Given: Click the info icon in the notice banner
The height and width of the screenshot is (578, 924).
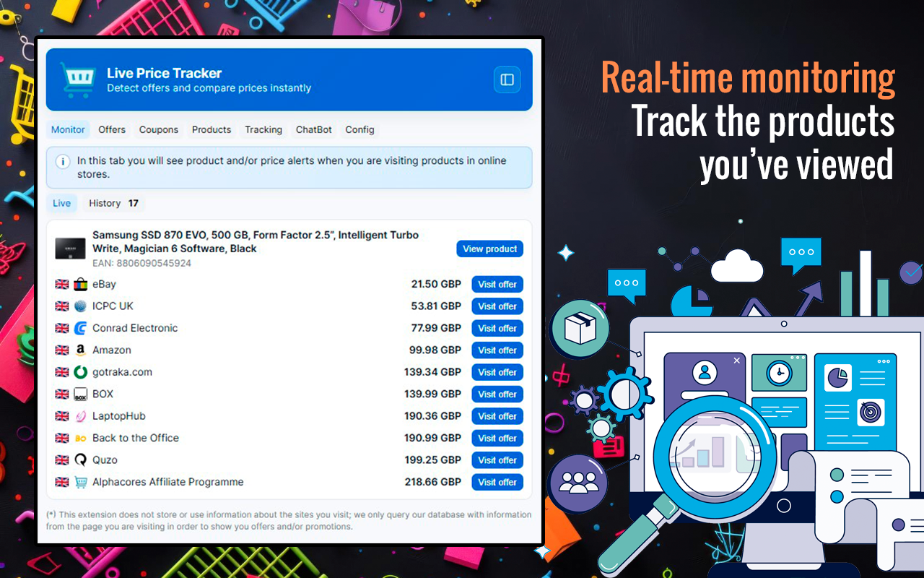Looking at the screenshot, I should point(64,161).
